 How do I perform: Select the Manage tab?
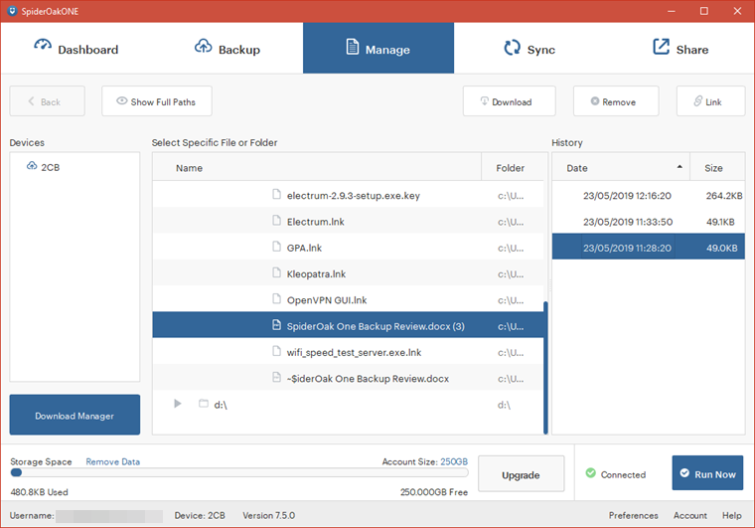tap(378, 48)
